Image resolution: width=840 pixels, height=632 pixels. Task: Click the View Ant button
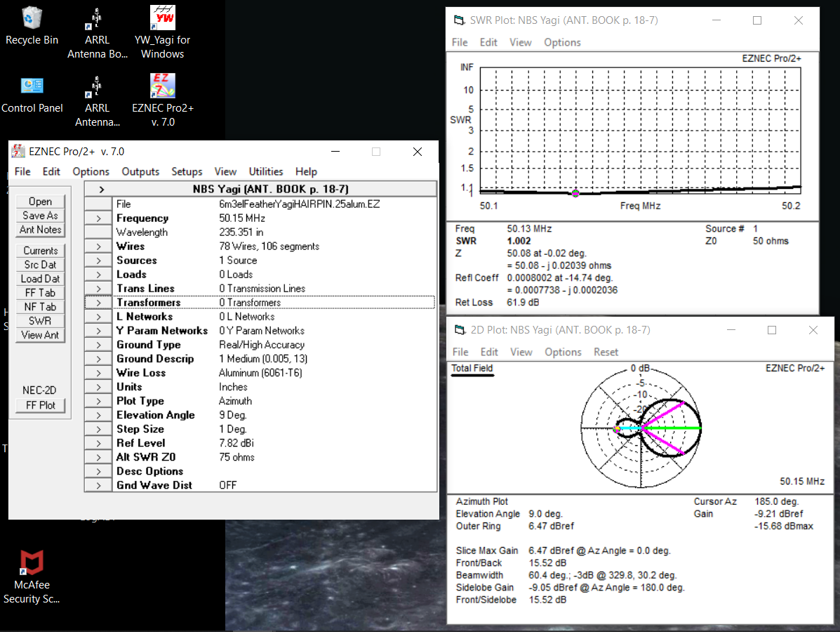[41, 335]
